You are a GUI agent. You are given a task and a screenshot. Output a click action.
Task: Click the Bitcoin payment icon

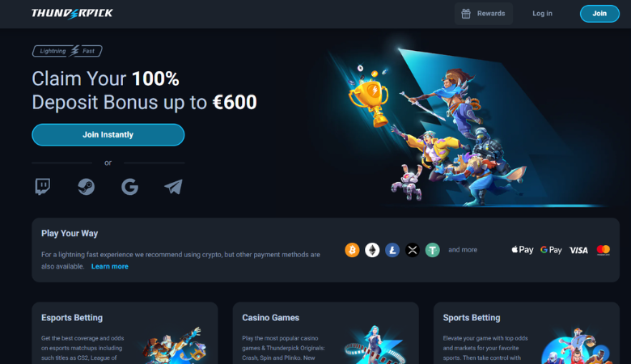click(352, 250)
